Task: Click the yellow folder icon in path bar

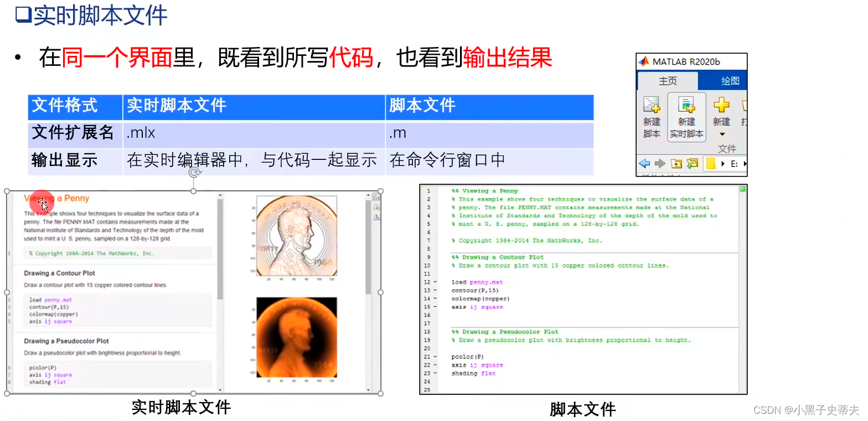Action: [x=711, y=164]
